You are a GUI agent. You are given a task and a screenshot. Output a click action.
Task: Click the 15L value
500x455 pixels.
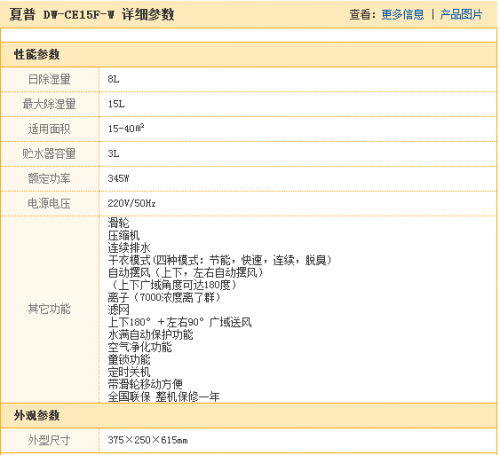(x=116, y=104)
